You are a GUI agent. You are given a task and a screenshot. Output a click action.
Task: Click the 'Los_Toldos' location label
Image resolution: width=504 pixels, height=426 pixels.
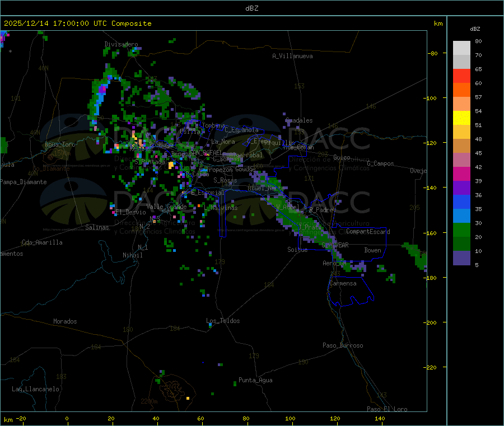(223, 321)
